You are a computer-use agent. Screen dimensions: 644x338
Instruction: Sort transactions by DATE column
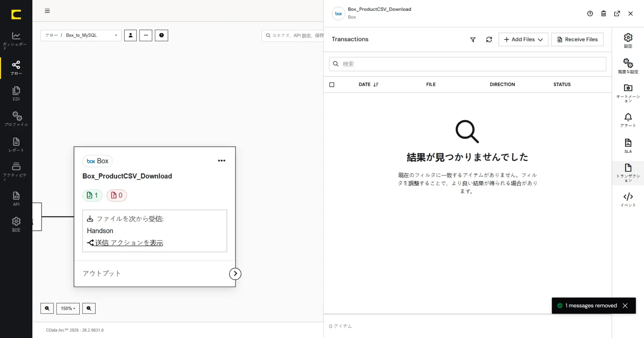pyautogui.click(x=368, y=84)
